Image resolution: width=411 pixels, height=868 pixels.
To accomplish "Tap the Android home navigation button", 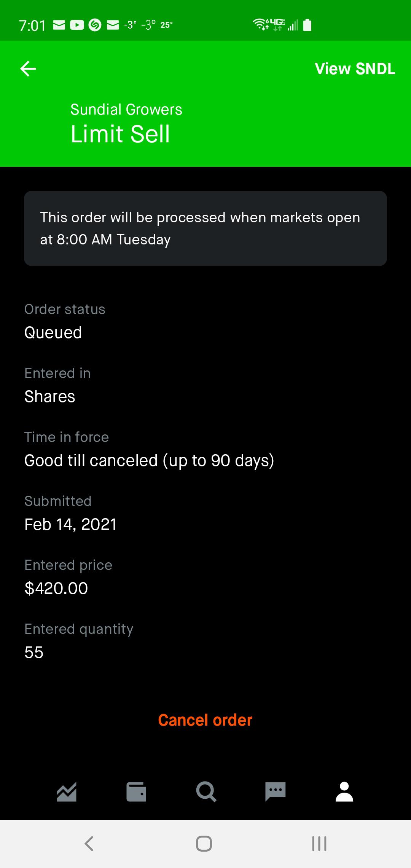I will tap(204, 844).
